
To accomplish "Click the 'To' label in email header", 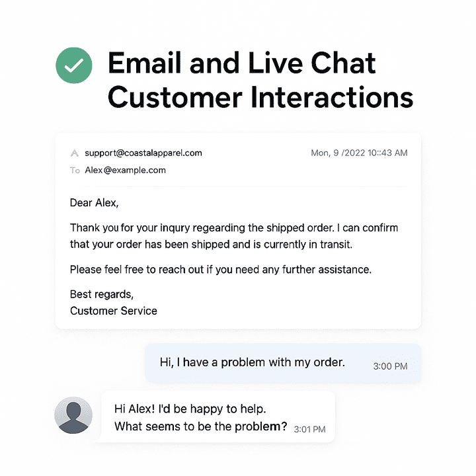I will coord(75,171).
